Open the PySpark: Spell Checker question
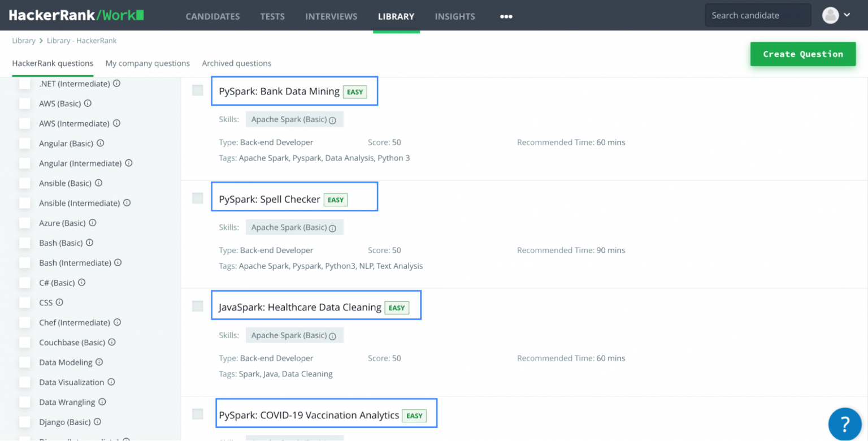Screen dimensions: 868x441 coord(270,199)
